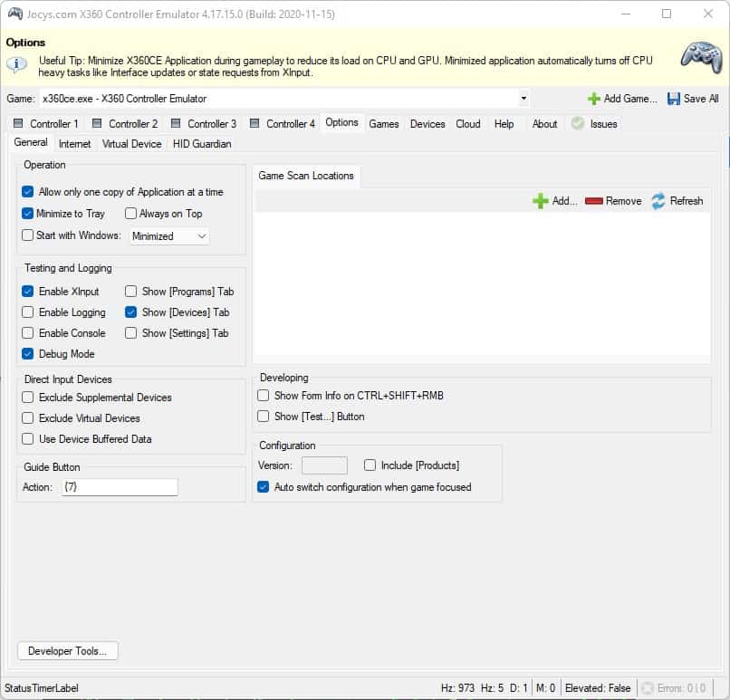Select the Virtual Device sub-tab
Image resolution: width=730 pixels, height=700 pixels.
131,144
